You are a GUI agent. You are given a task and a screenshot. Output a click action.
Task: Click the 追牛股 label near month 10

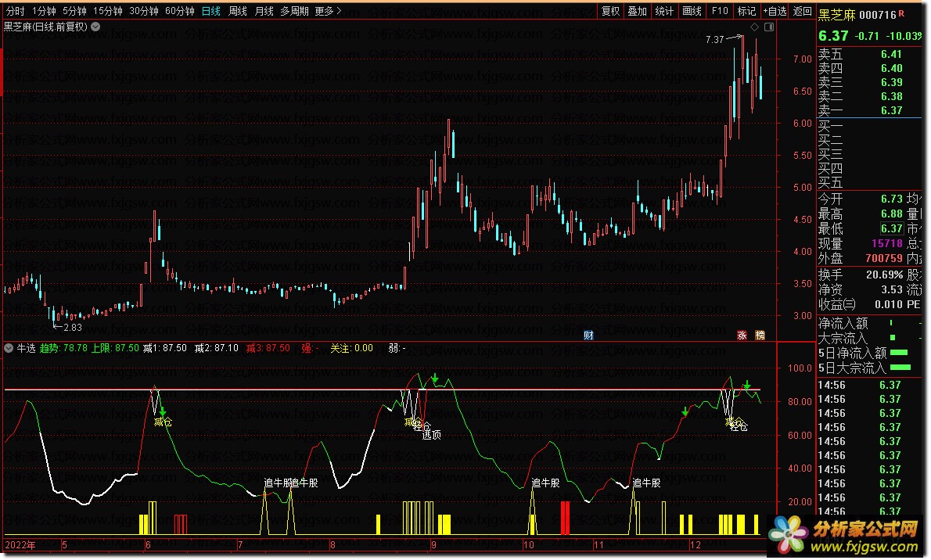[545, 483]
